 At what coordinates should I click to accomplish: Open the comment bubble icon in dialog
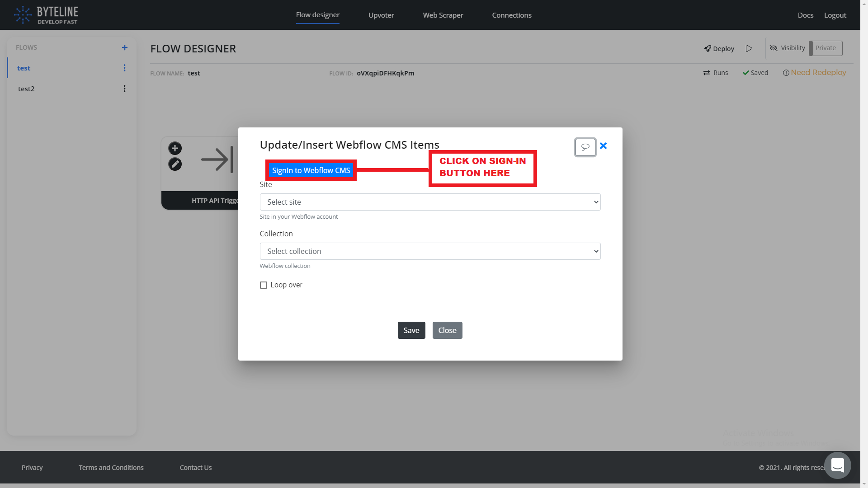(585, 147)
